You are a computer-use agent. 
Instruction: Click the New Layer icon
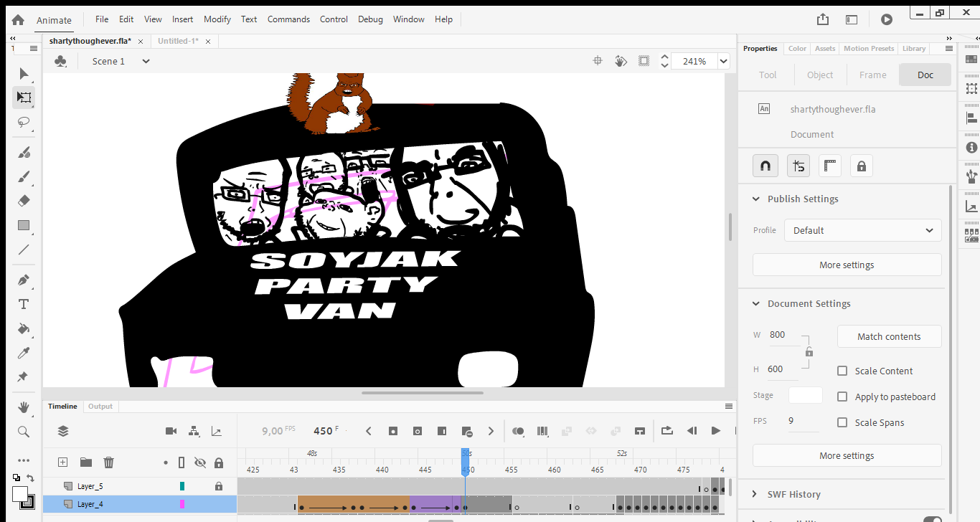62,462
